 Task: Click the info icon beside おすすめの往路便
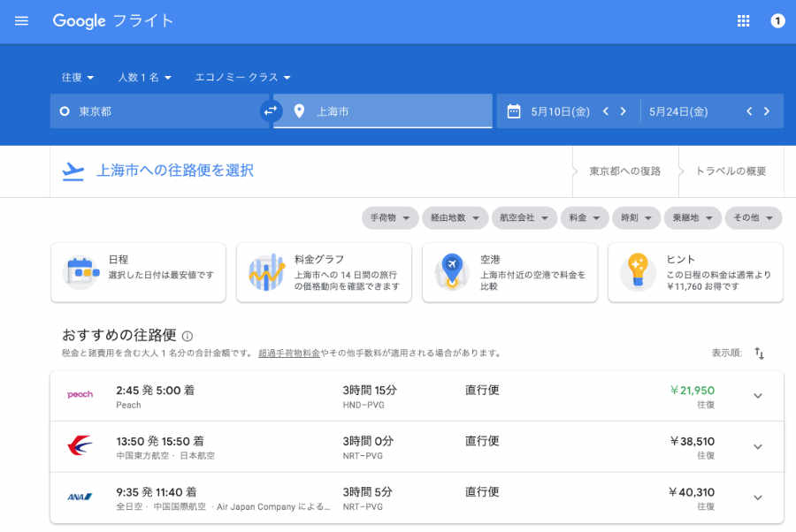(188, 336)
